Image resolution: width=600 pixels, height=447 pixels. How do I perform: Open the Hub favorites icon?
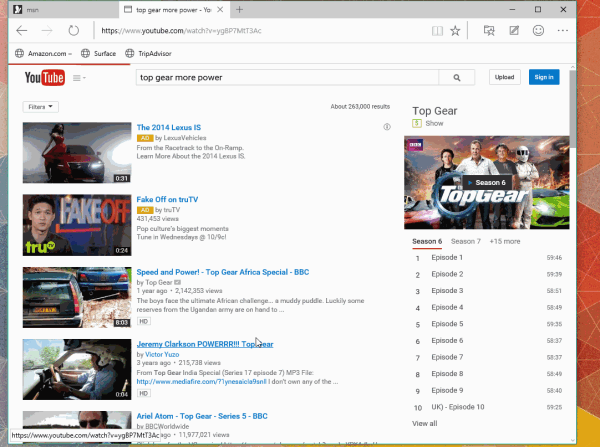[x=489, y=31]
